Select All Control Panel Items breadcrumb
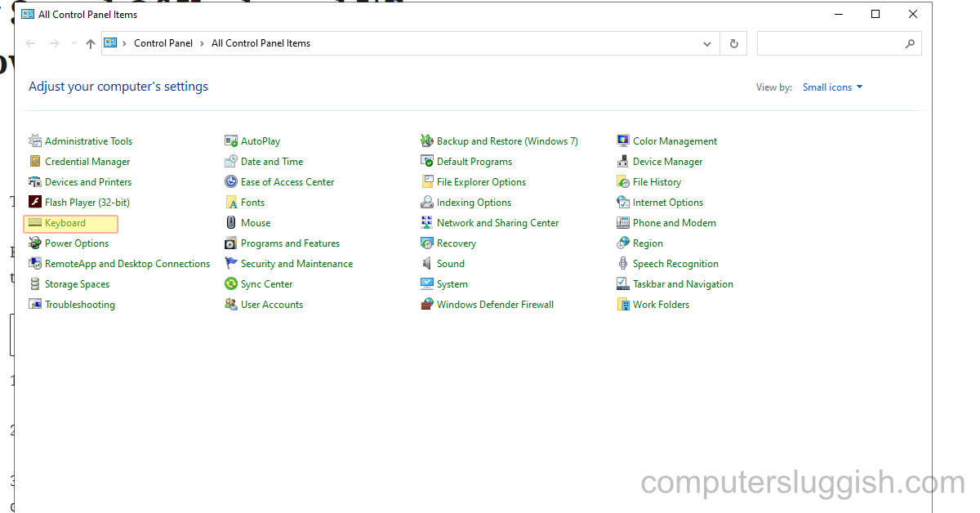 pyautogui.click(x=261, y=43)
